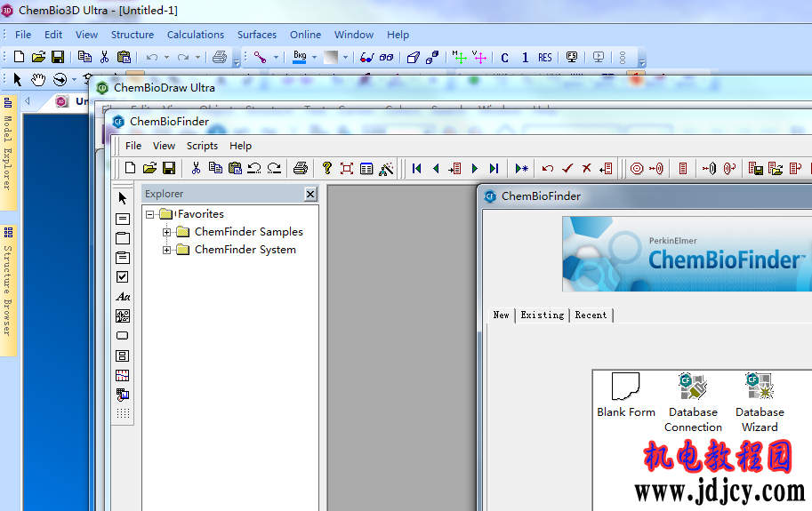
Task: Go to last record in ChemBioFinder
Action: click(x=494, y=168)
